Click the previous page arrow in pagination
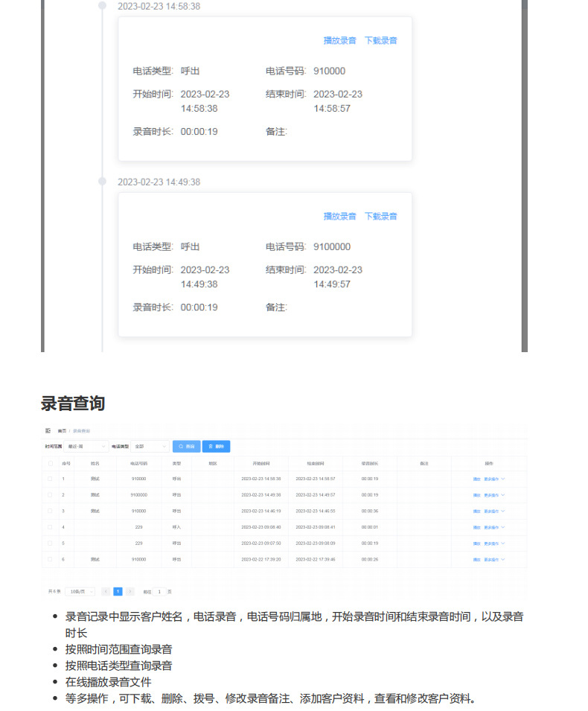The width and height of the screenshot is (588, 711). click(106, 592)
